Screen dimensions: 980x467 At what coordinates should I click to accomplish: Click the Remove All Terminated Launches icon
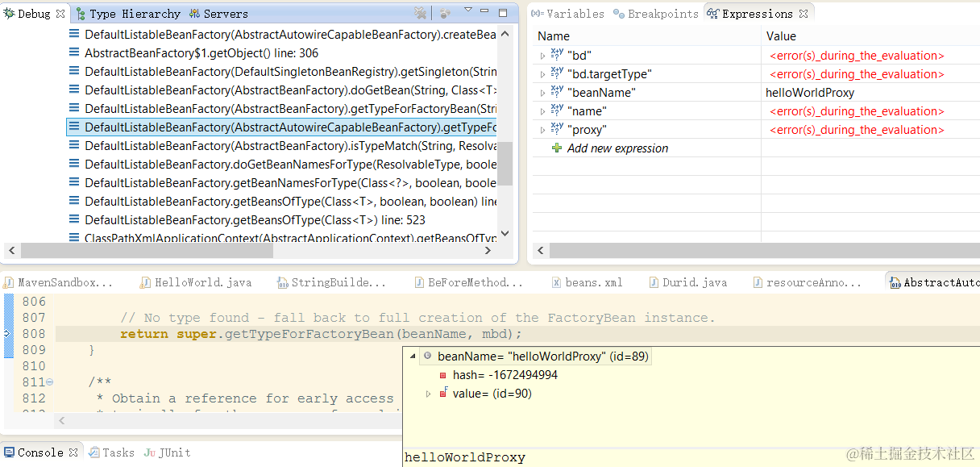tap(420, 14)
